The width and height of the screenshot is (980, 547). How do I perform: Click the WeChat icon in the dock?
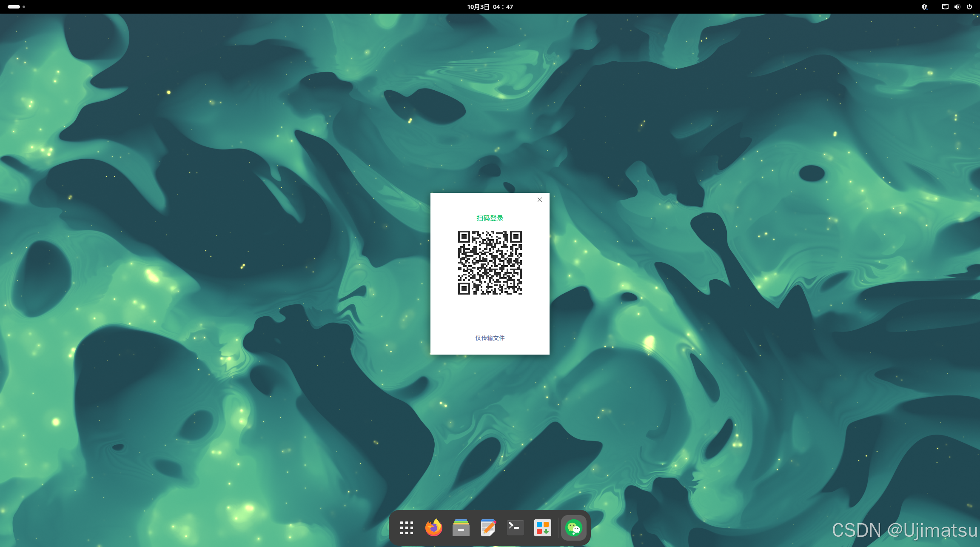[573, 528]
